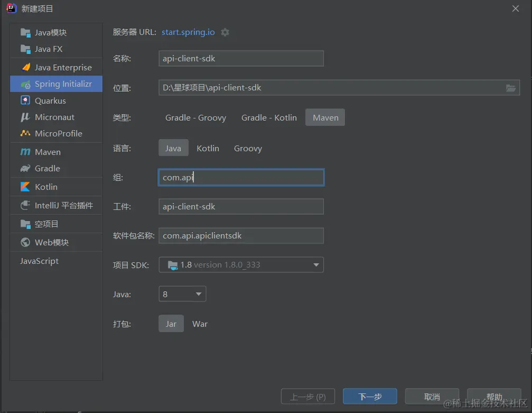The width and height of the screenshot is (532, 413).
Task: Click the IntelliJ IDEA title bar logo
Action: (11, 8)
